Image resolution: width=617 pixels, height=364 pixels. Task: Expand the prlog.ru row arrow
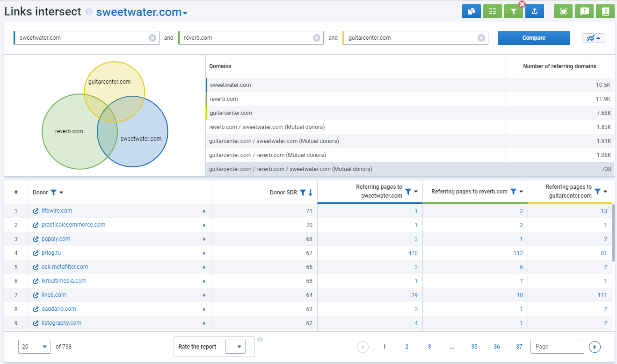click(204, 253)
